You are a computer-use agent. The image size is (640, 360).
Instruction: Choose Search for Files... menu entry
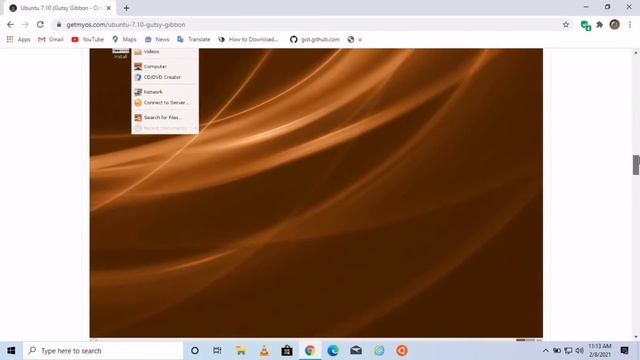point(165,117)
